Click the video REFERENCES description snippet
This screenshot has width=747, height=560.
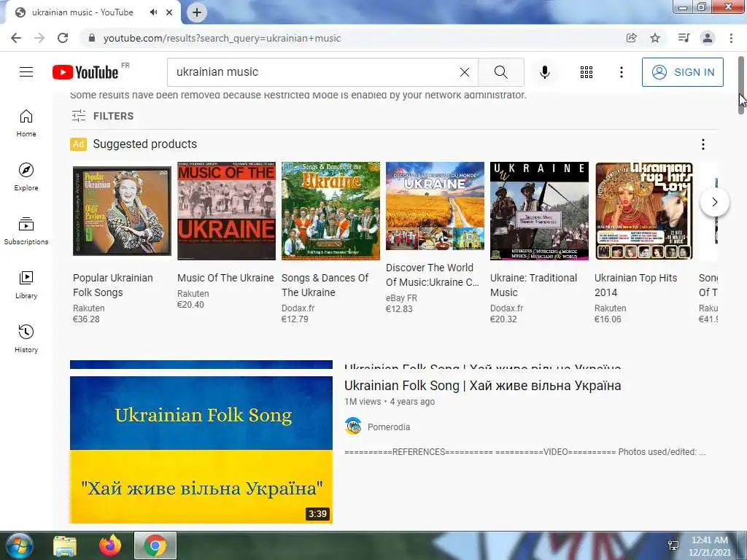click(525, 451)
